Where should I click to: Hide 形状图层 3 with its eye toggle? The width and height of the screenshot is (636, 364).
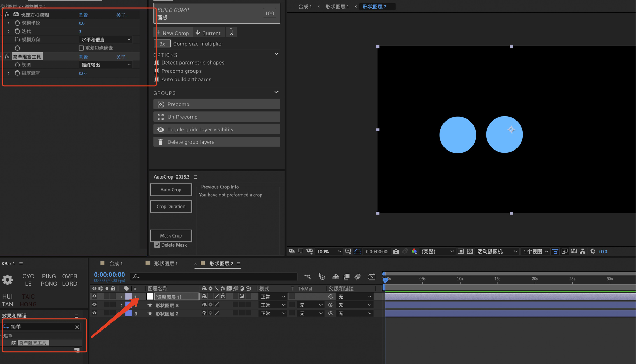click(94, 305)
